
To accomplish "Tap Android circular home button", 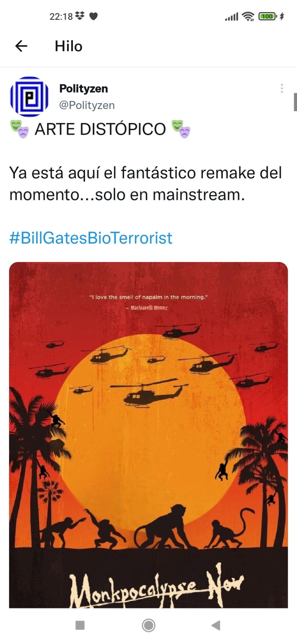I will point(148,625).
